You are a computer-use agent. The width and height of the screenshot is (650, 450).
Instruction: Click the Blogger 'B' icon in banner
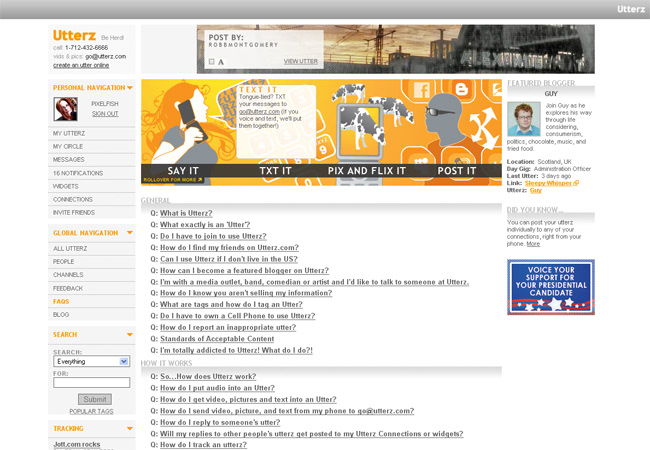[x=461, y=89]
